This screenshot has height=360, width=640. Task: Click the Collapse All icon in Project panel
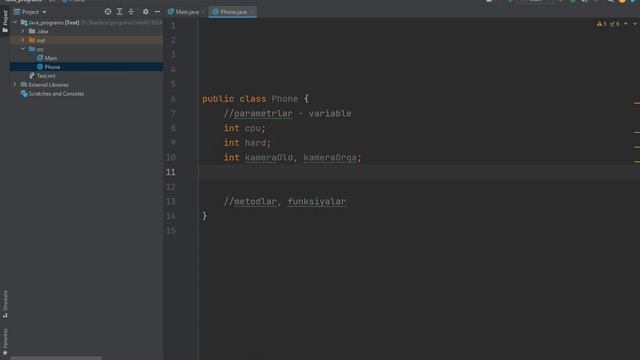click(131, 12)
